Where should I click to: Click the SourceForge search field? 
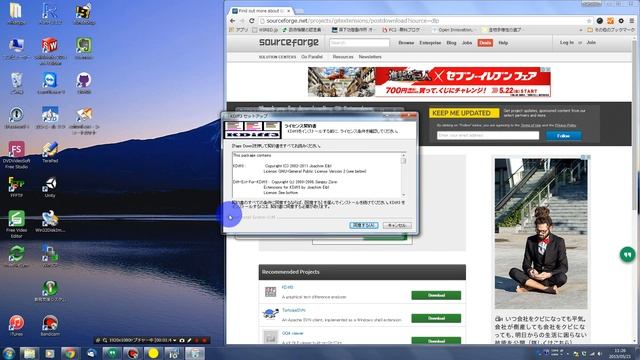(x=360, y=43)
